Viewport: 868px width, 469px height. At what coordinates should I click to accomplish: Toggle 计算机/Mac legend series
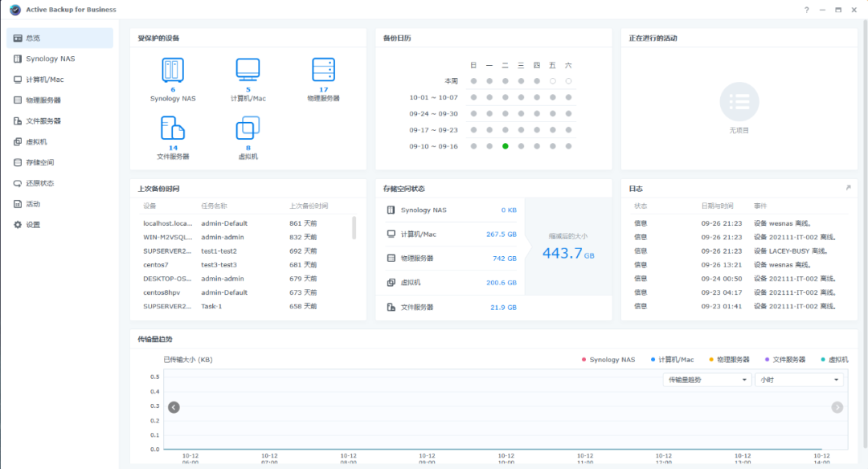tap(672, 360)
